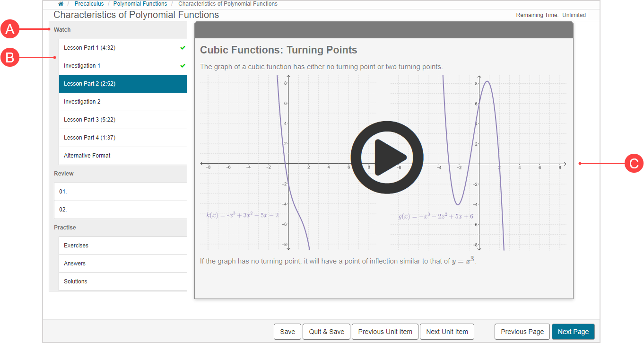Open Review question 01.
The width and height of the screenshot is (644, 343).
(x=63, y=192)
